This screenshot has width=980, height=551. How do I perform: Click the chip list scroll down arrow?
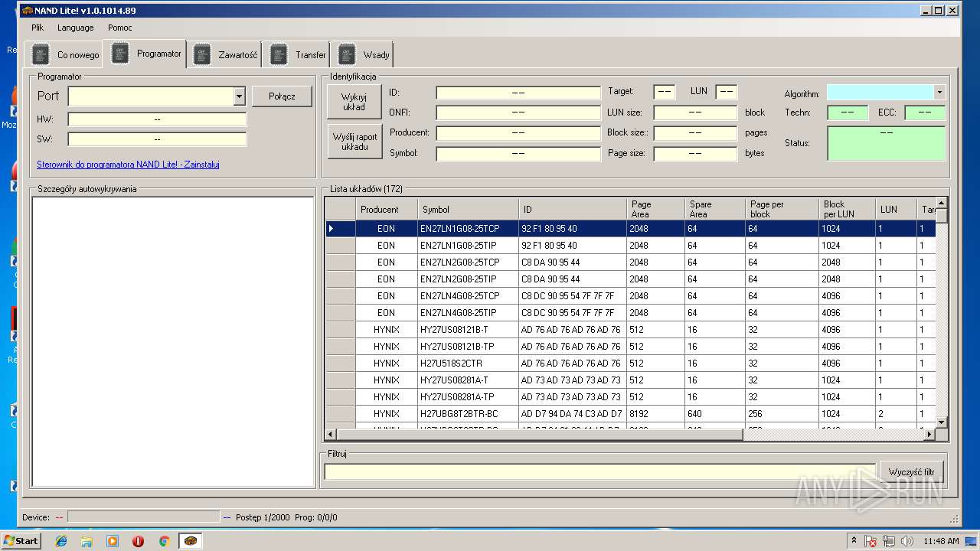click(942, 422)
